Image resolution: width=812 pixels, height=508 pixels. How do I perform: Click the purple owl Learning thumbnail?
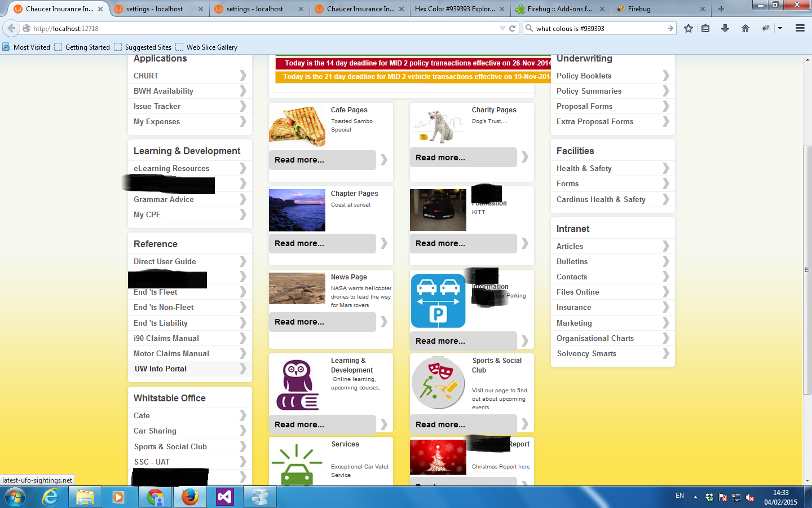tap(297, 384)
